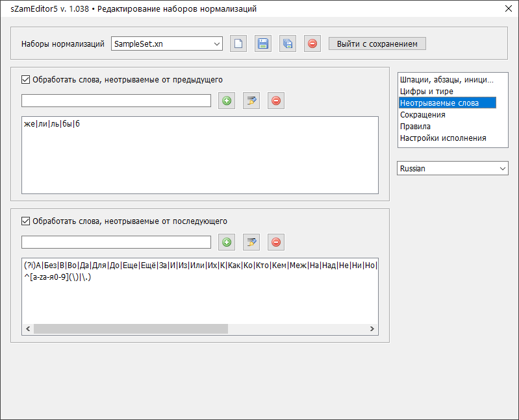Image resolution: width=519 pixels, height=420 pixels.
Task: Remove entry from the following-words list
Action: point(276,242)
